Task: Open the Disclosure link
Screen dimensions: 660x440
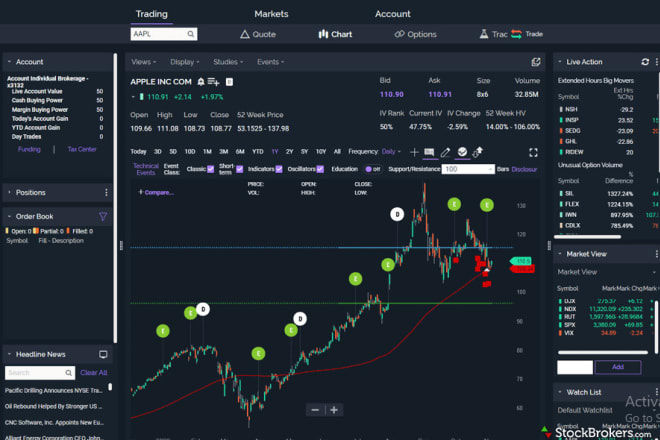Action: [x=524, y=169]
